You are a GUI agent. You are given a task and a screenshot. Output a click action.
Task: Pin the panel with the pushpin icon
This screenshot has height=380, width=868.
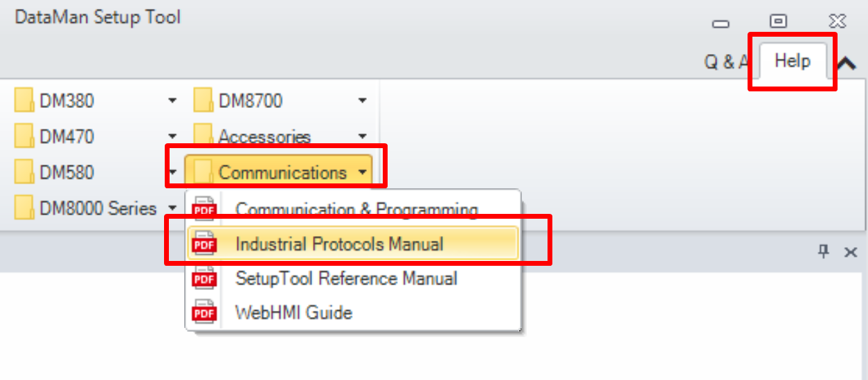pyautogui.click(x=824, y=252)
